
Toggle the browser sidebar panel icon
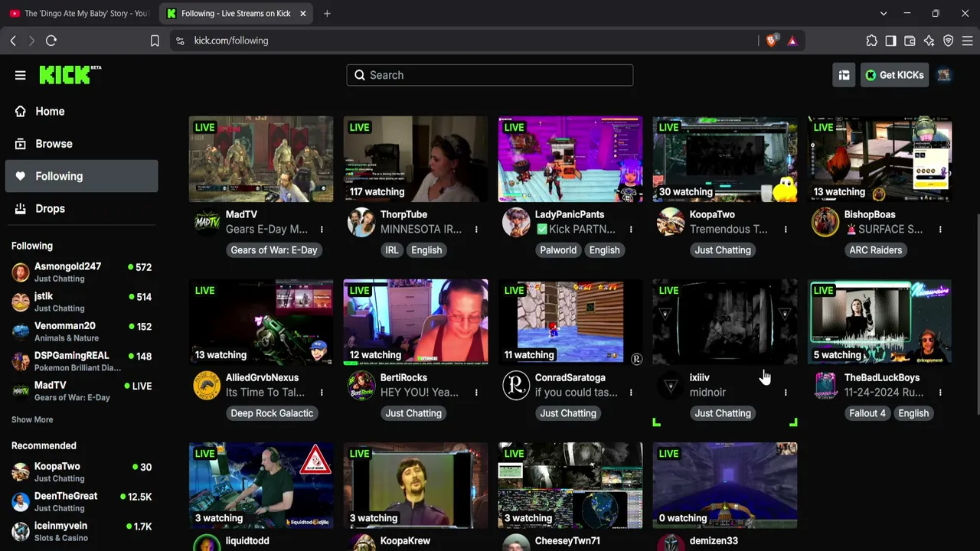pos(890,41)
